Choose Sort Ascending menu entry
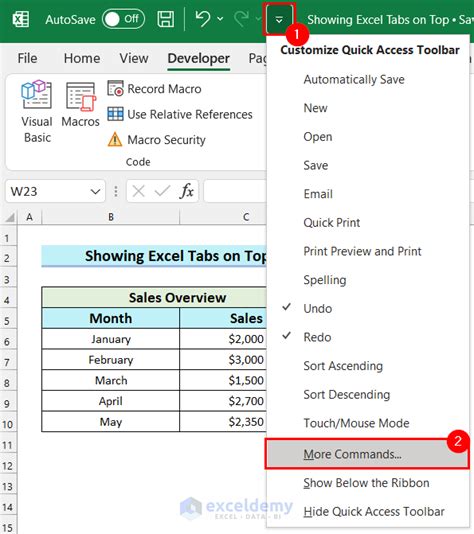Viewport: 474px width, 534px height. pos(367,366)
